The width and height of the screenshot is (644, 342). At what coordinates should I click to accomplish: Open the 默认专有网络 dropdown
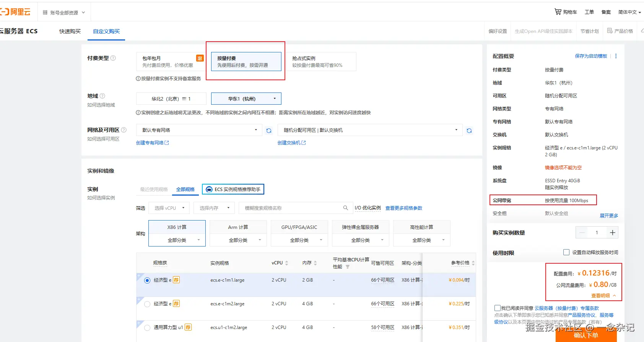click(199, 130)
